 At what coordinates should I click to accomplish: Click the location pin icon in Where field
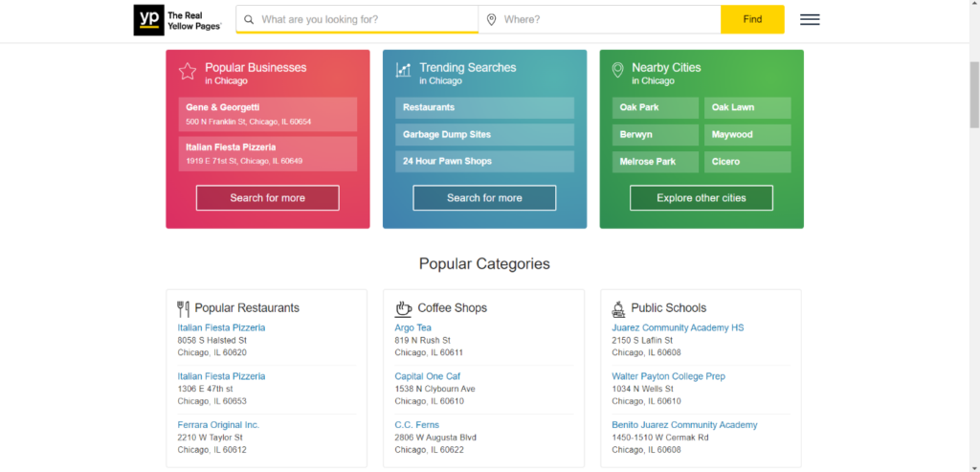click(491, 20)
